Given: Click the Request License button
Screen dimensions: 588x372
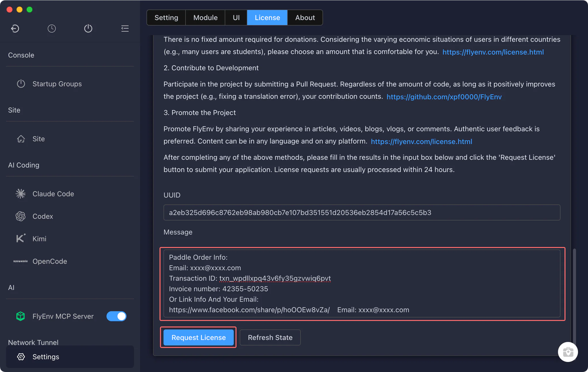Looking at the screenshot, I should click(198, 338).
